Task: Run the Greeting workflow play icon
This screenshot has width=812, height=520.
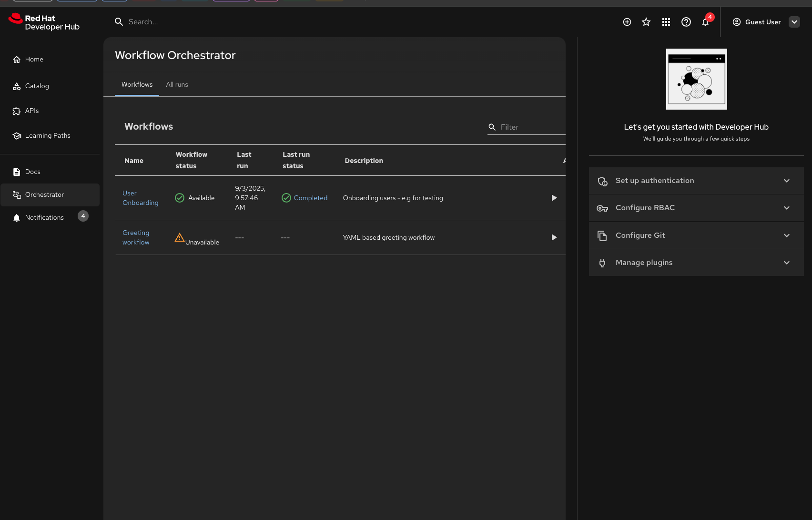Action: pyautogui.click(x=554, y=237)
